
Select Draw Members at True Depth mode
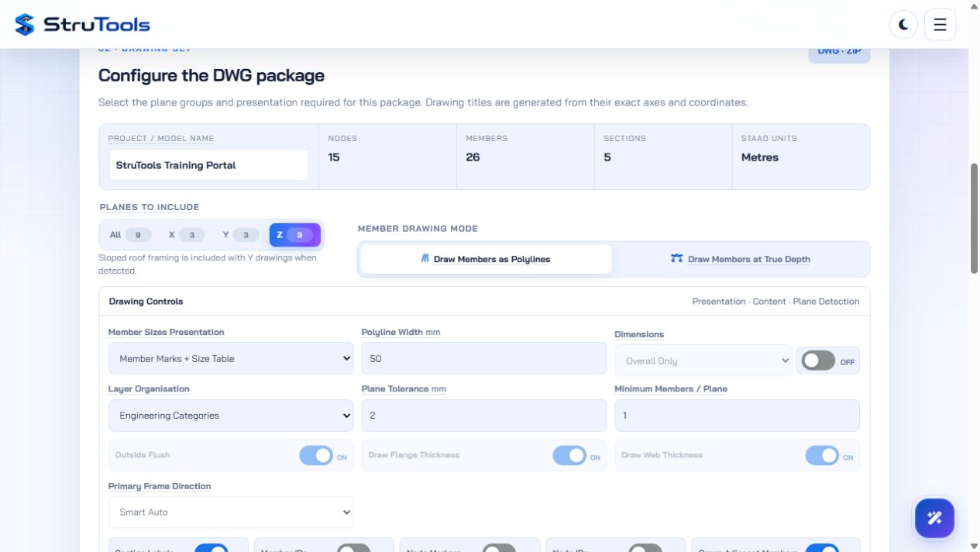coord(741,259)
